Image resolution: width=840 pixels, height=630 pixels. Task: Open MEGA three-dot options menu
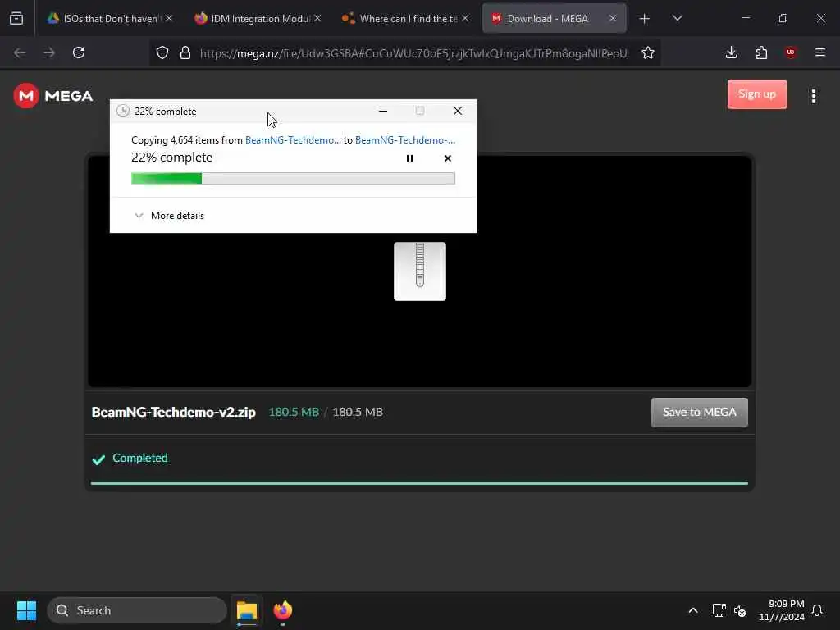point(813,96)
